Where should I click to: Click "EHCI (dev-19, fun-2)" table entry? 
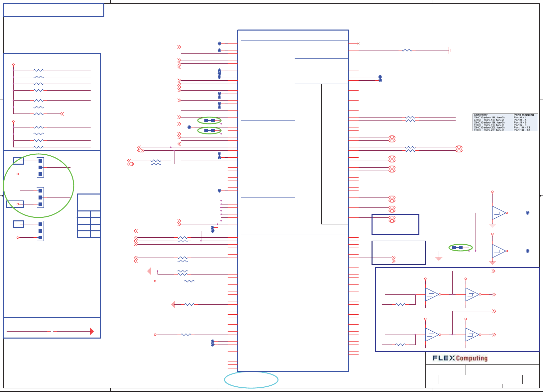(489, 125)
